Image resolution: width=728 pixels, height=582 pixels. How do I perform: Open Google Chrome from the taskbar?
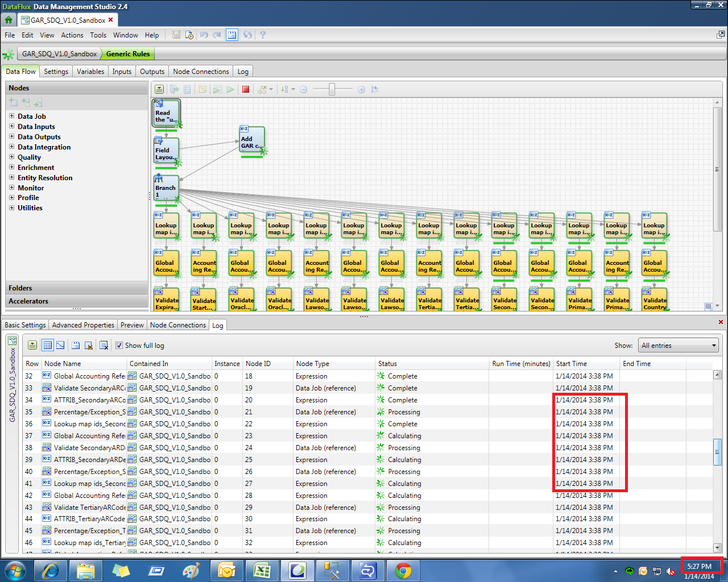(403, 570)
